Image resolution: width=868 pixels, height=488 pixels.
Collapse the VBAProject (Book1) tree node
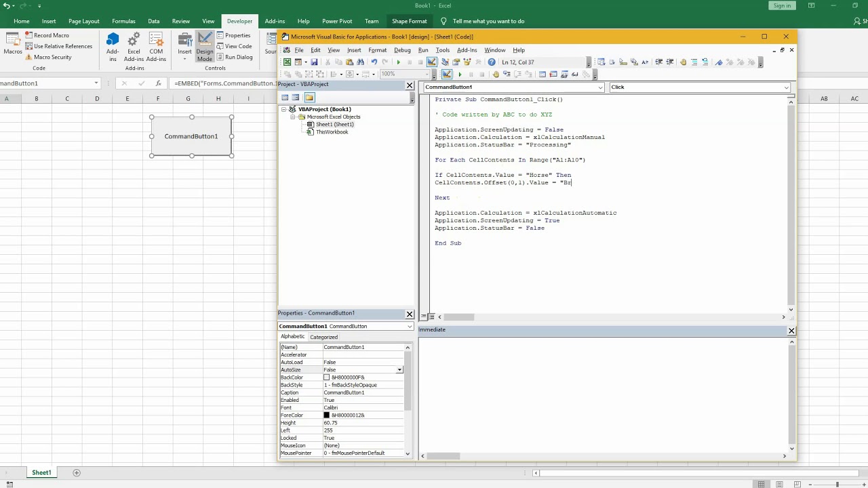tap(284, 109)
